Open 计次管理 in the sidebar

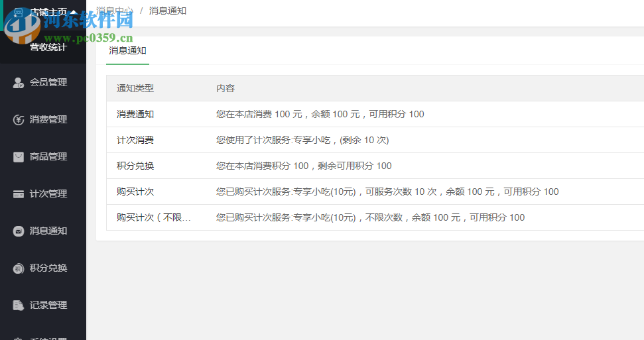pos(48,194)
